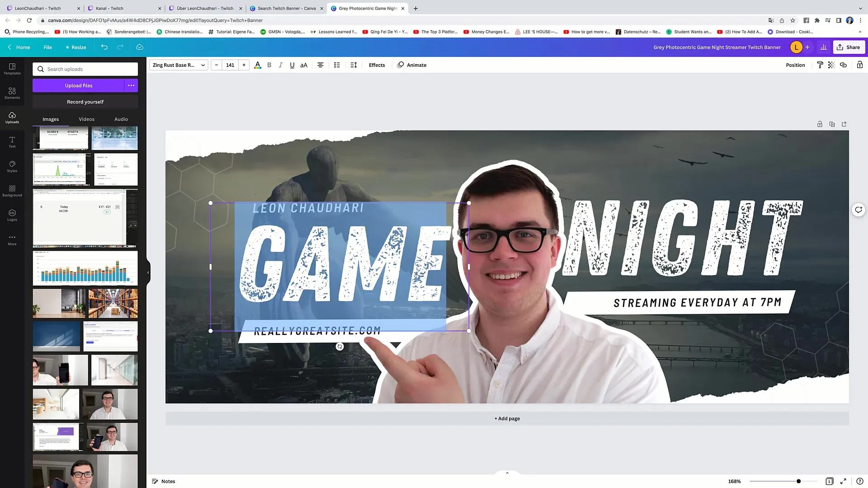Toggle bulleted list formatting
This screenshot has height=488, width=868.
click(337, 65)
